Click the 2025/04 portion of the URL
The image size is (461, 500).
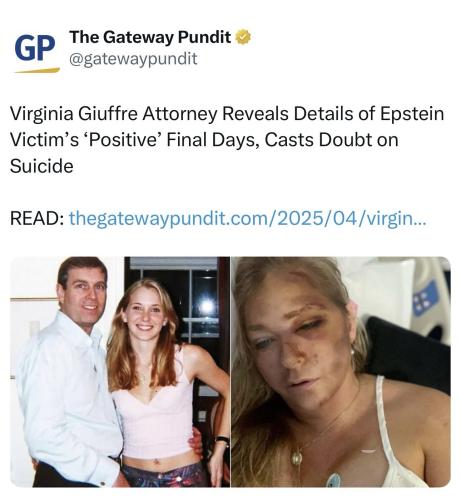pyautogui.click(x=317, y=219)
